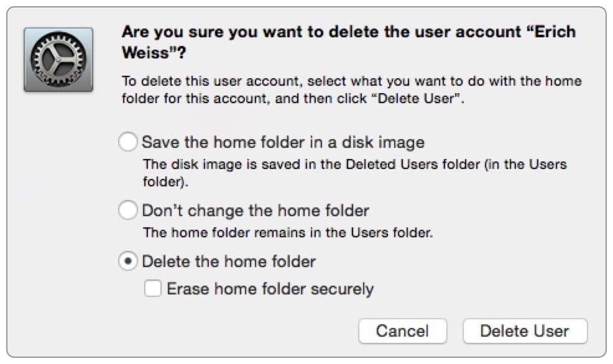Confirm with the Delete User button

524,330
